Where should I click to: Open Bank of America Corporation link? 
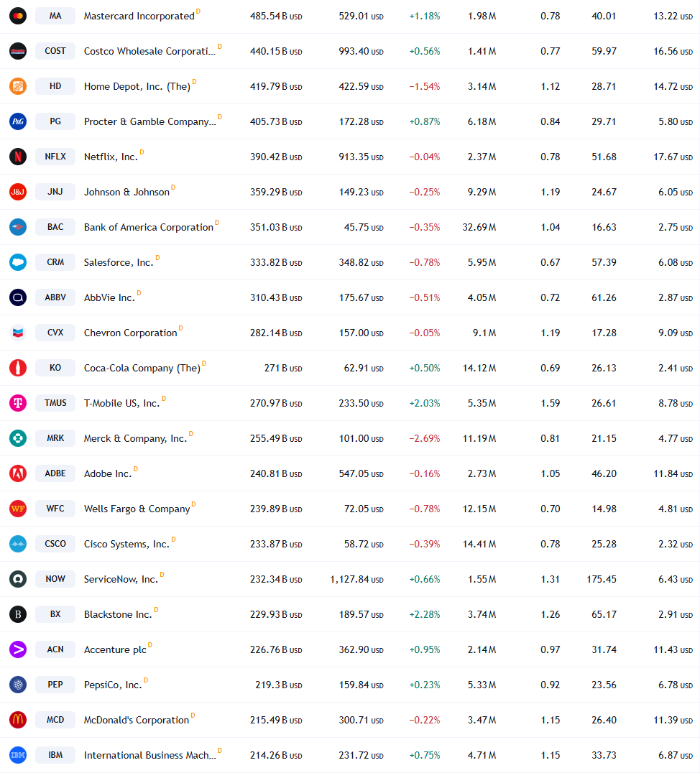149,227
